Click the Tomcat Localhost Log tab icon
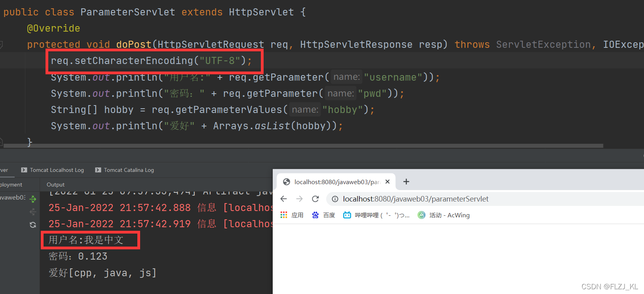 tap(24, 170)
